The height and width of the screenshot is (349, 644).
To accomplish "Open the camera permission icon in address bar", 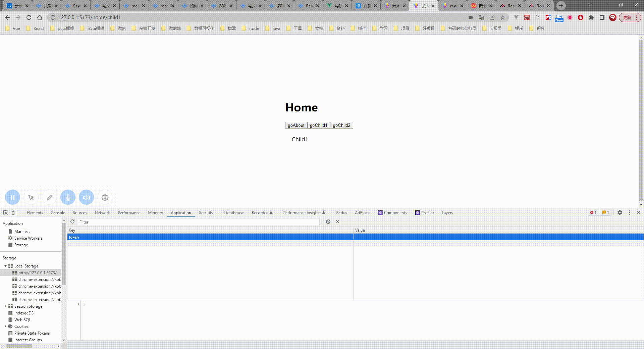I will (471, 17).
